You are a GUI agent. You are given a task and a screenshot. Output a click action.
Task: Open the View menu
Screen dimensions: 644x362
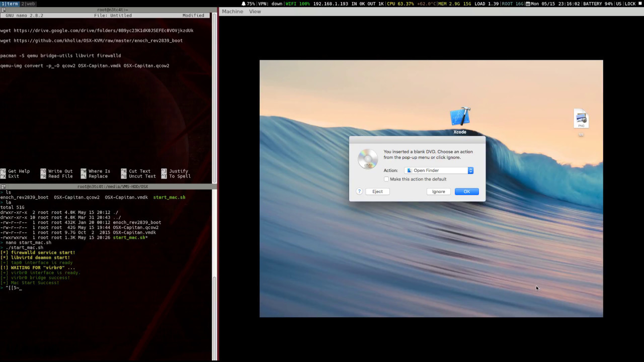255,12
